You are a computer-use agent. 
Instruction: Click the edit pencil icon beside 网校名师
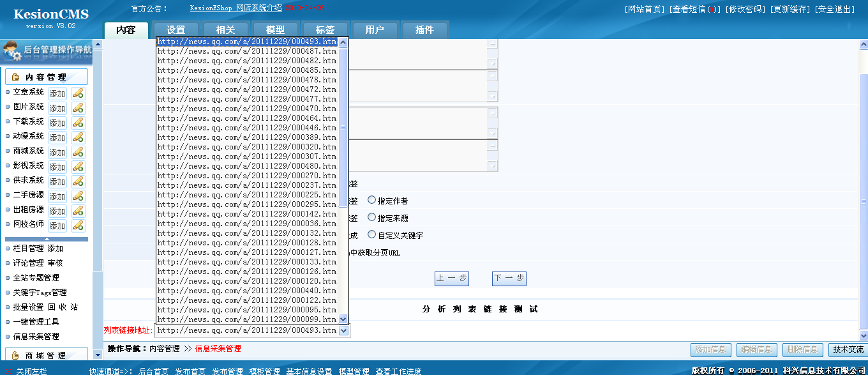[x=78, y=226]
